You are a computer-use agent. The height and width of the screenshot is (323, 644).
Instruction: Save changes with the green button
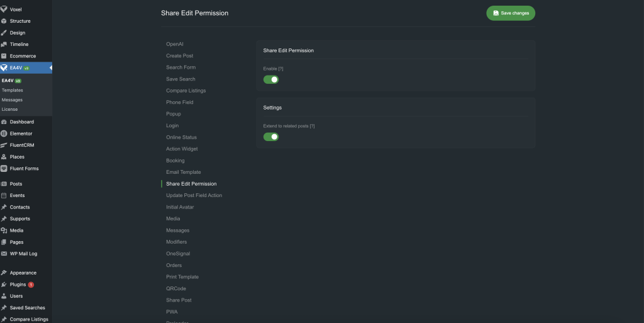(x=510, y=13)
